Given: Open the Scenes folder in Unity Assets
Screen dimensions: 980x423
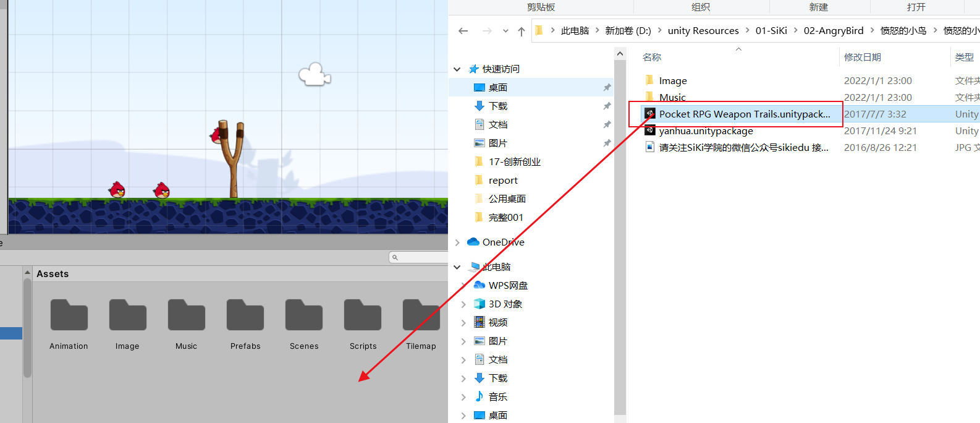Looking at the screenshot, I should tap(304, 315).
